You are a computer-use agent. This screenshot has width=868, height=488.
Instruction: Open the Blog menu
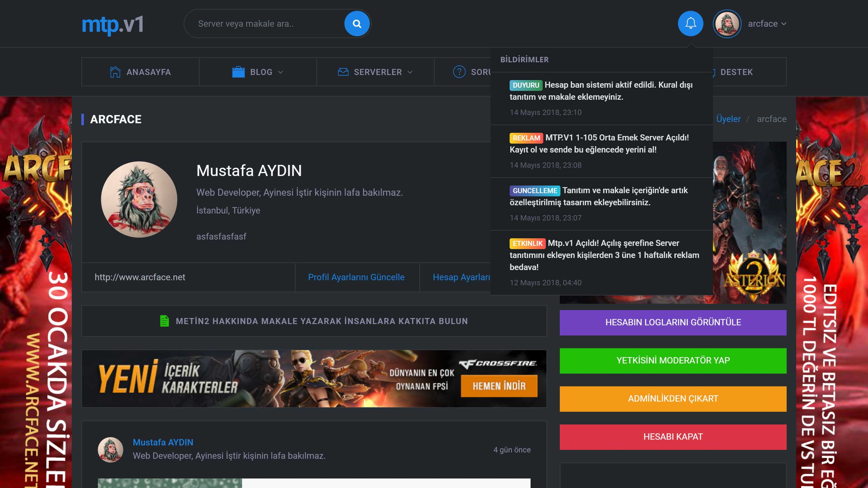(258, 72)
